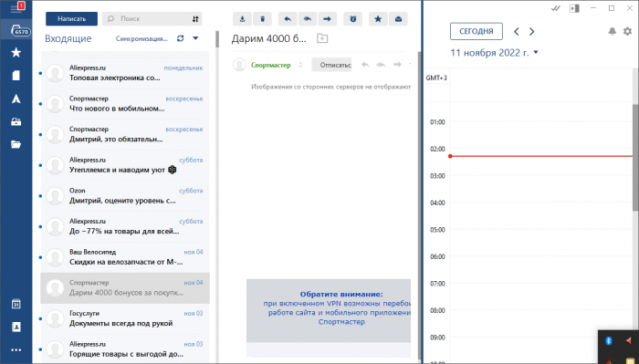Click the Отписаться unsubscribe button

pyautogui.click(x=331, y=65)
